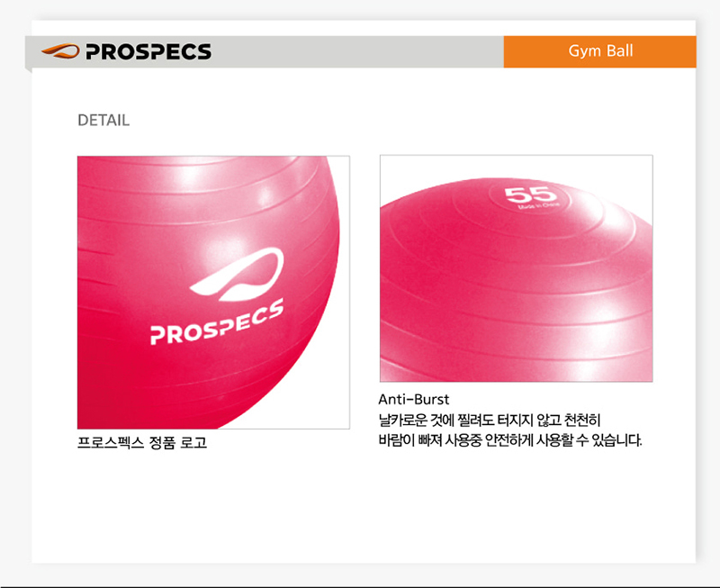The height and width of the screenshot is (588, 720).
Task: Click the PROSPECS wordmark in the header
Action: coord(148,51)
